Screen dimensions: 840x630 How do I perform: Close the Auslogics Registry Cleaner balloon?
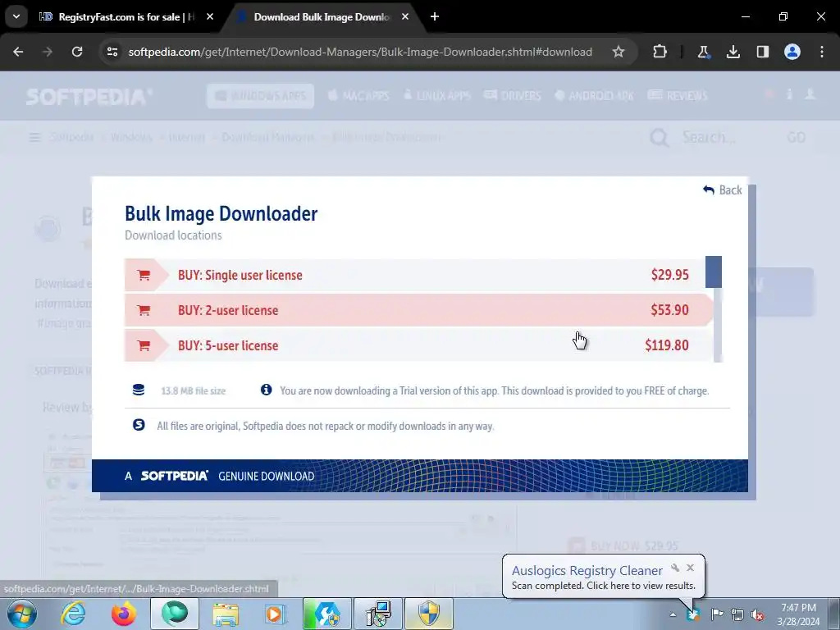click(x=690, y=568)
